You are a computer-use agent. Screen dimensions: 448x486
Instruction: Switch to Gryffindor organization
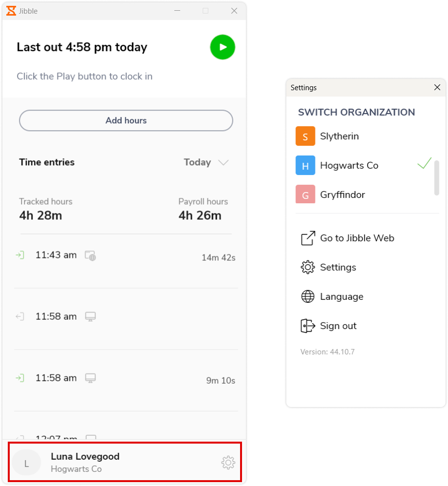pos(364,194)
